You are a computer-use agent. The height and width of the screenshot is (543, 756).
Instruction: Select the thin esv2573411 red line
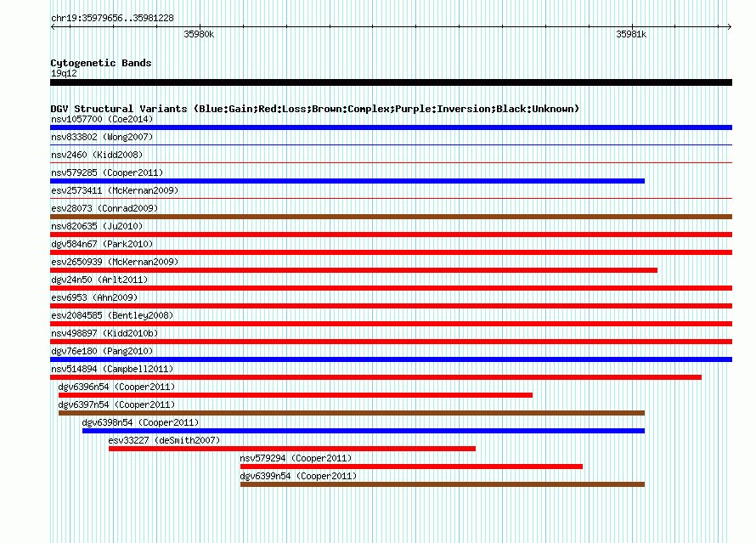tap(391, 198)
